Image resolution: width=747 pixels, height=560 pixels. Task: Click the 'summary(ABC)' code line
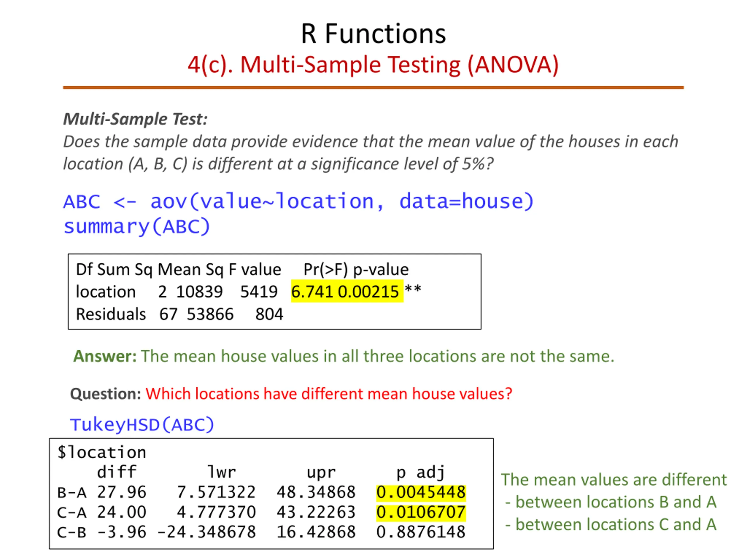tap(137, 227)
